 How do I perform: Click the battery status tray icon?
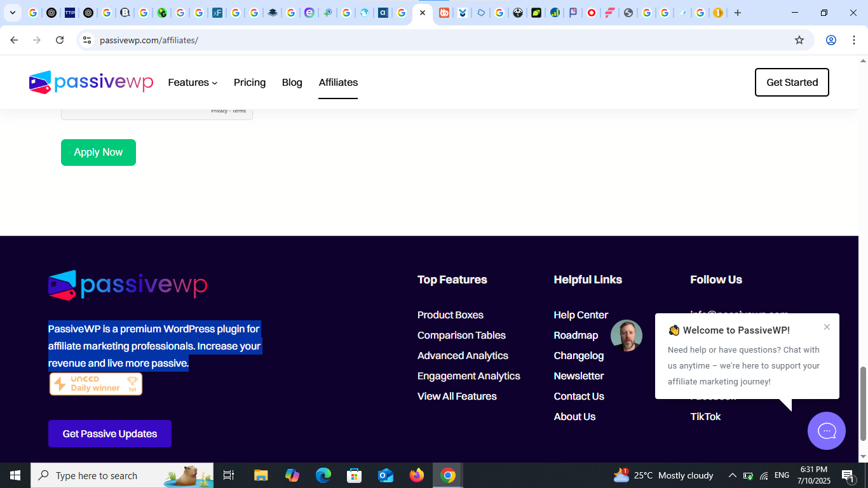[749, 475]
